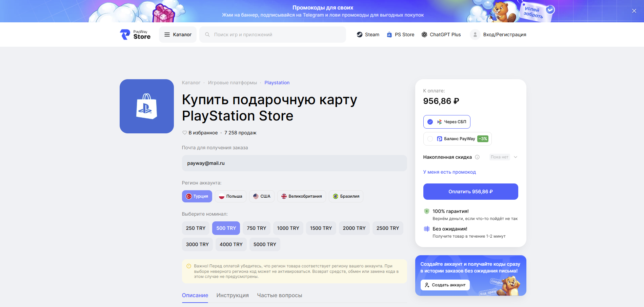Select the 2500 TRY denomination
Viewport: 644px width, 307px height.
point(388,228)
